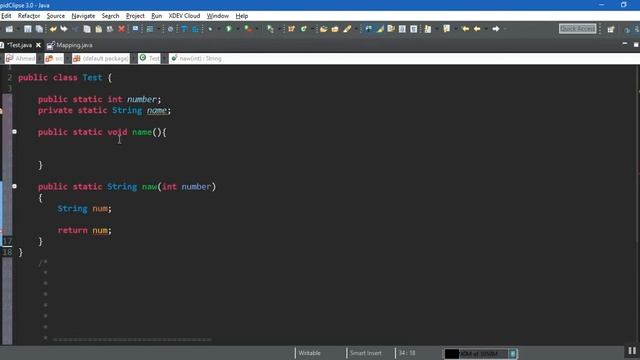Image resolution: width=640 pixels, height=360 pixels.
Task: Click the Last Edit Location arrow icon
Action: (465, 29)
